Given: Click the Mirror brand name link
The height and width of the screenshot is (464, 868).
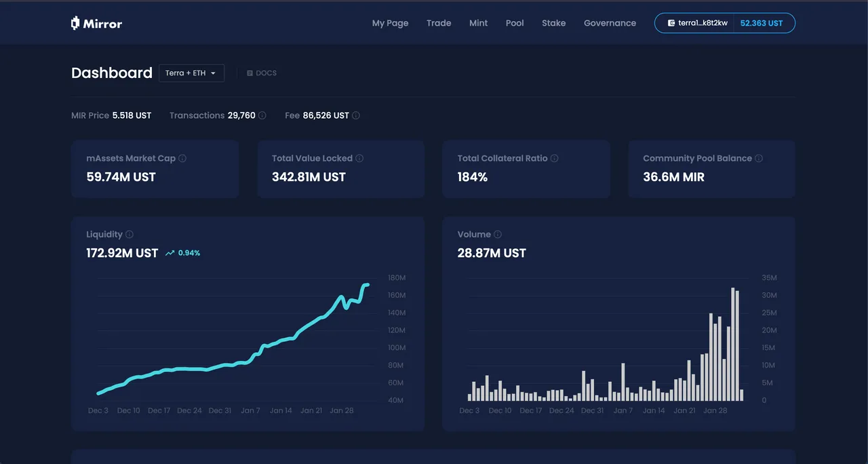Looking at the screenshot, I should (x=102, y=24).
